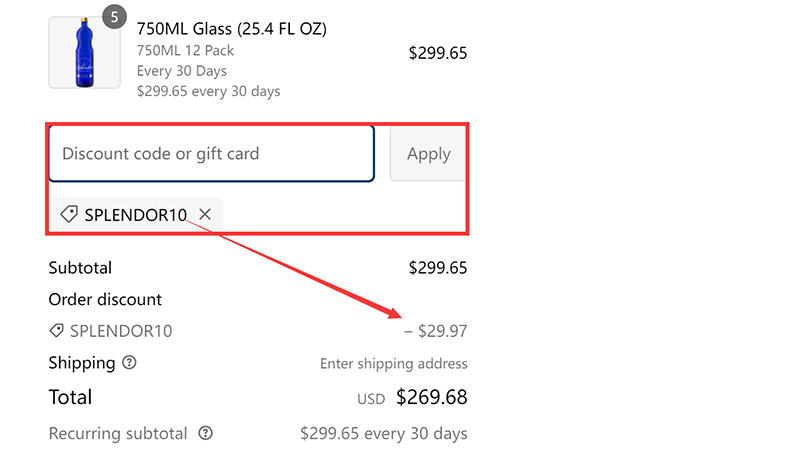
Task: Click the $269.68 total amount
Action: click(431, 397)
